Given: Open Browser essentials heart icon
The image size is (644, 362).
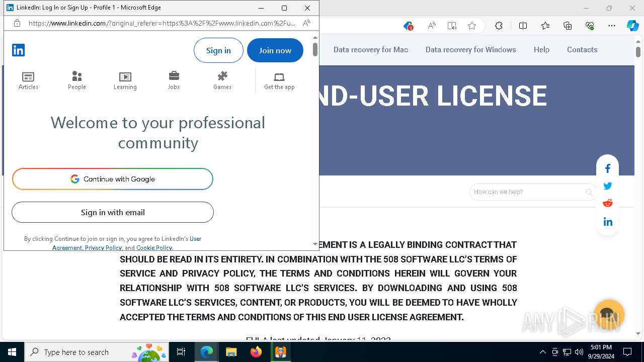Looking at the screenshot, I should pos(590,26).
